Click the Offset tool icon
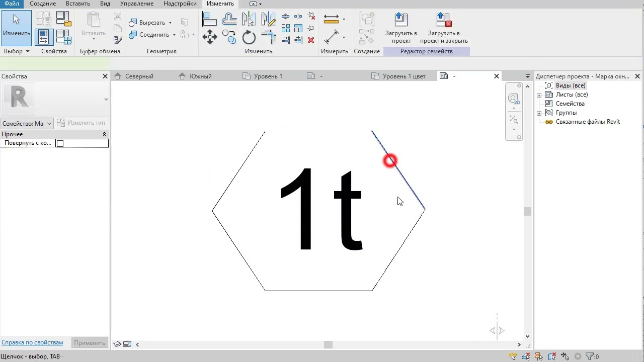The height and width of the screenshot is (362, 644). [x=229, y=19]
